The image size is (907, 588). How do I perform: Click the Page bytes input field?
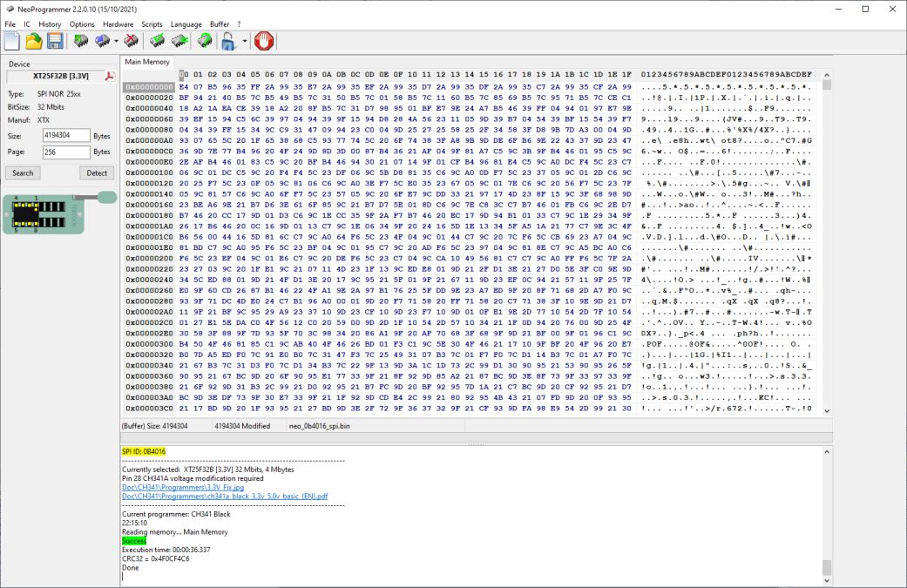pos(66,152)
